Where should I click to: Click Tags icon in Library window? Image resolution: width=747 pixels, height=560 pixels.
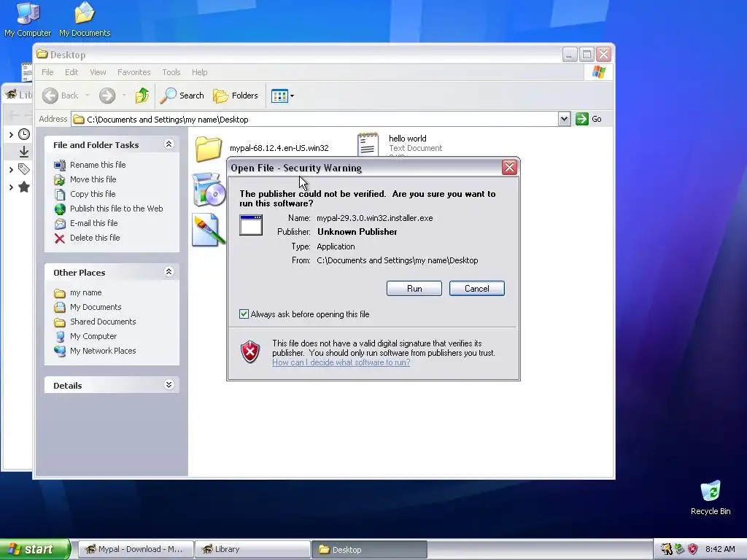click(24, 169)
